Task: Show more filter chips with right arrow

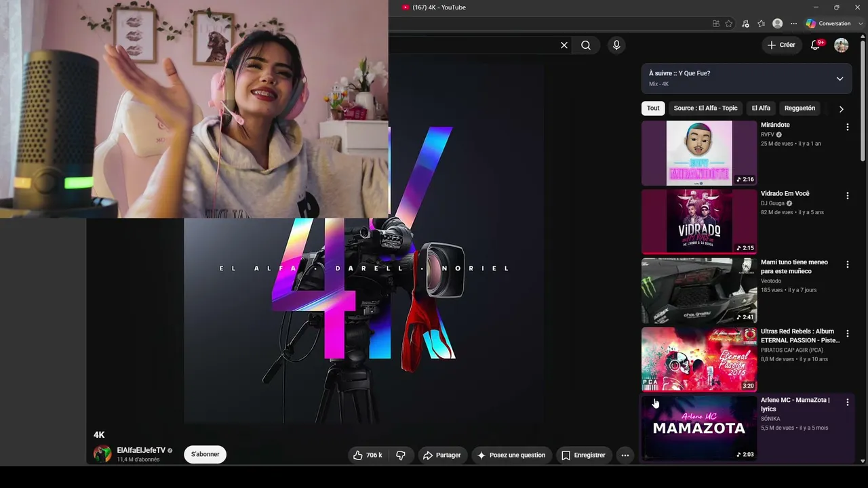Action: point(841,108)
